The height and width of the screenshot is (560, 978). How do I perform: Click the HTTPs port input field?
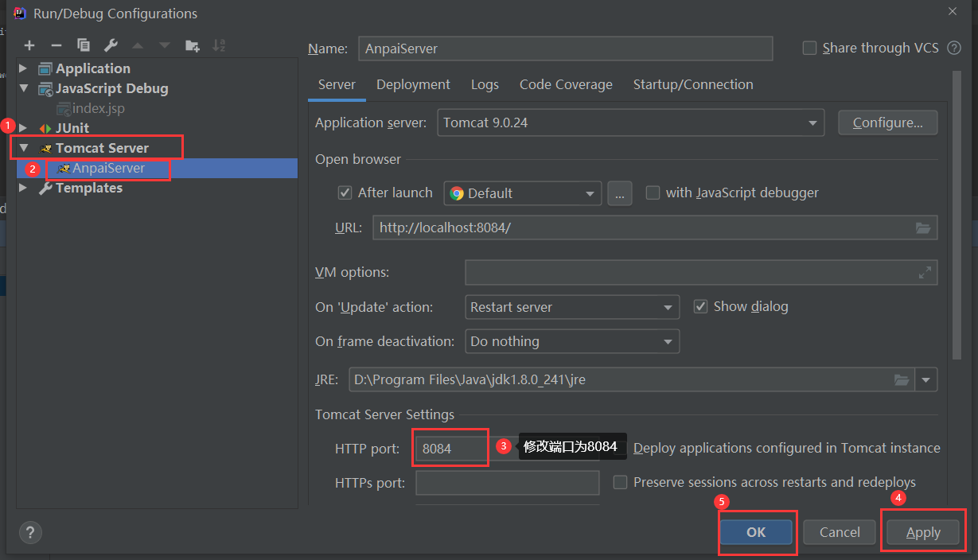coord(508,483)
